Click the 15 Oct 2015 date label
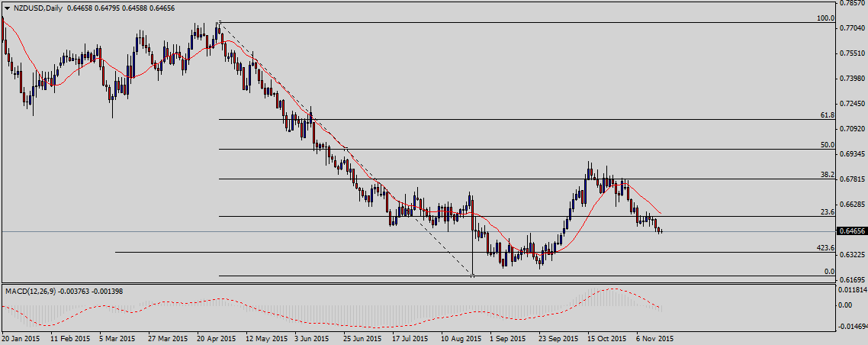The width and height of the screenshot is (868, 345). click(x=607, y=337)
